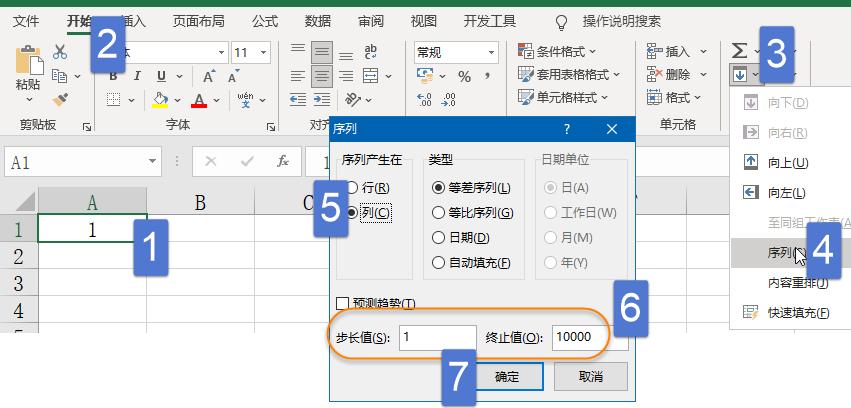This screenshot has width=851, height=408.
Task: Increase font size with large A icon
Action: click(x=209, y=76)
